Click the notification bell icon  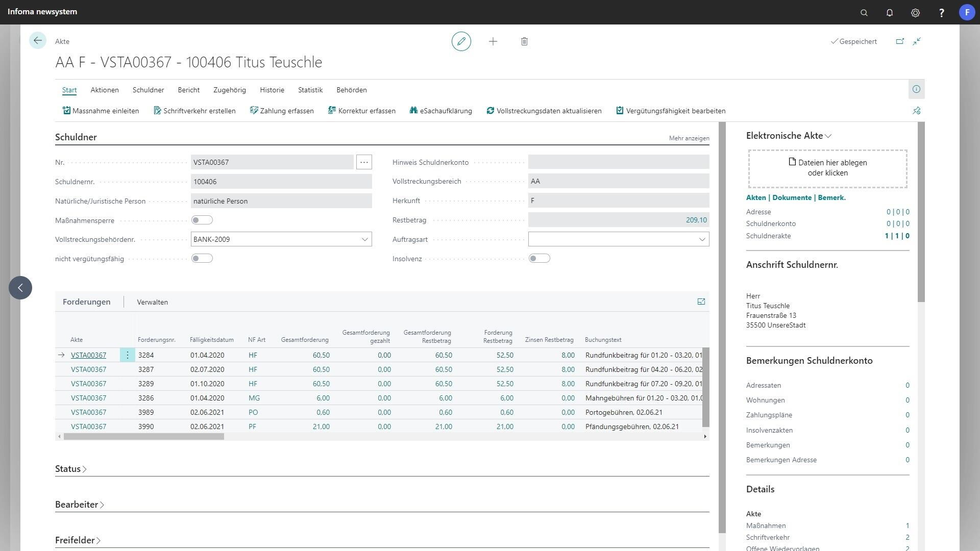(x=889, y=12)
